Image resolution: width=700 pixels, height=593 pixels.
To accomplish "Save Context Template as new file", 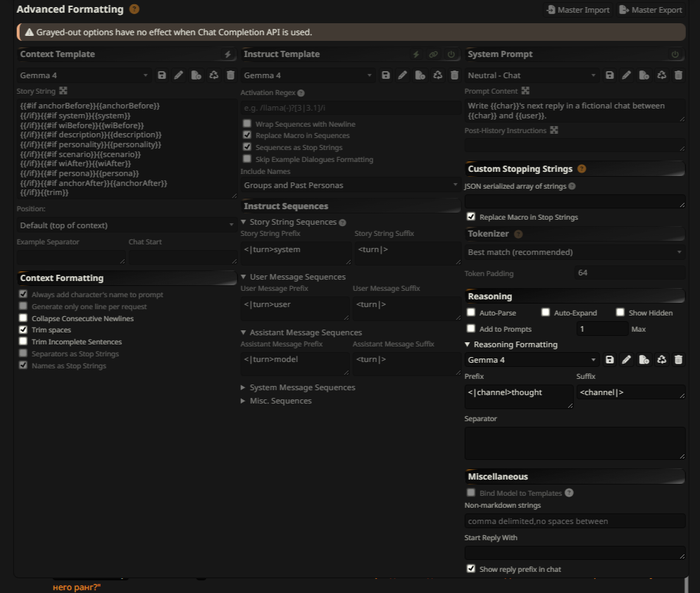I will (196, 75).
